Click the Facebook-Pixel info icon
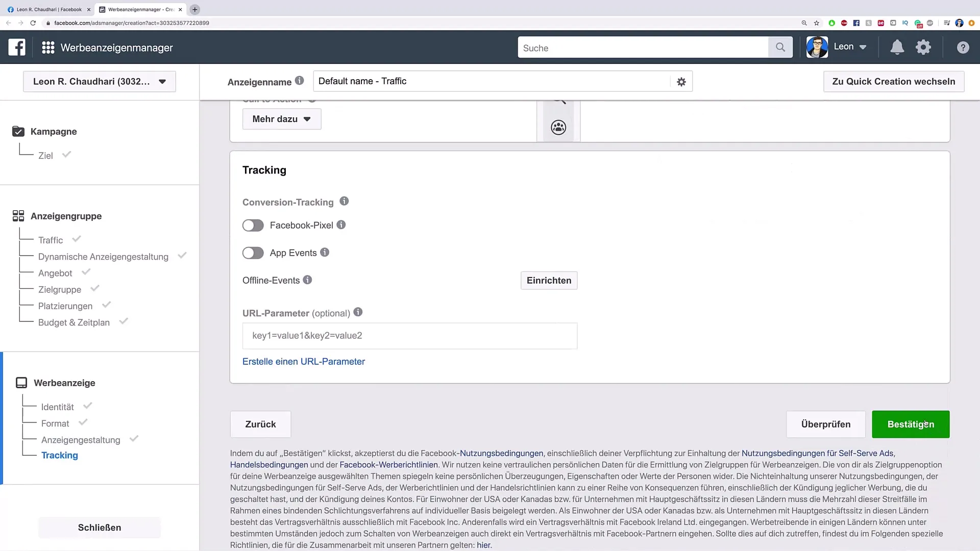 pos(341,224)
